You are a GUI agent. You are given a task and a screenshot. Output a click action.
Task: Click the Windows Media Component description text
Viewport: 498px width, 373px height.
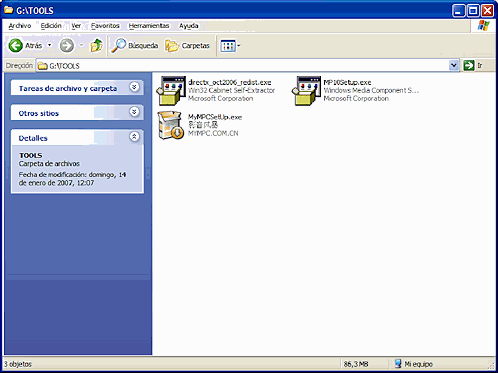point(371,90)
